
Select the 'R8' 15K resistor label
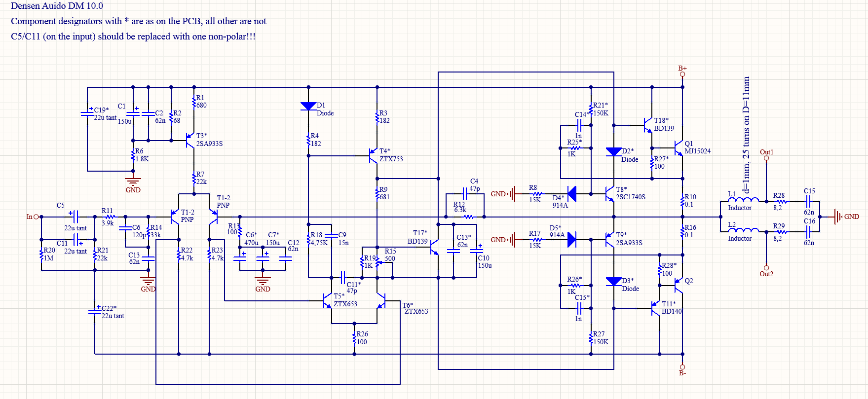click(533, 187)
